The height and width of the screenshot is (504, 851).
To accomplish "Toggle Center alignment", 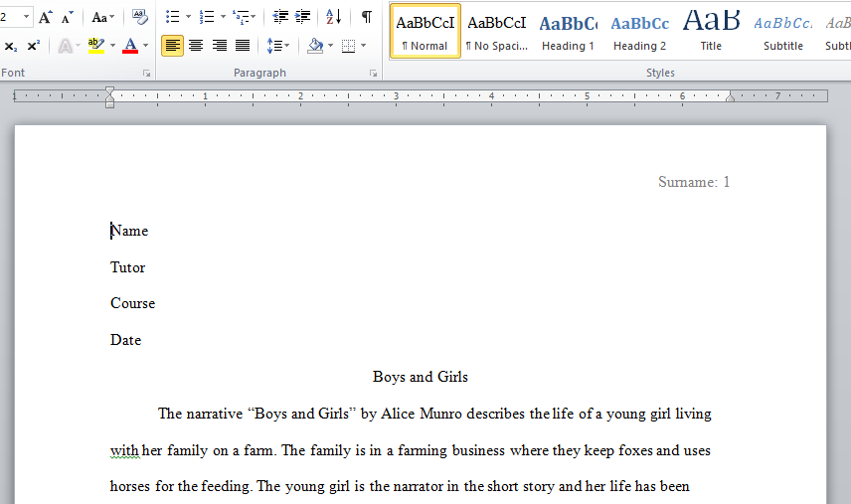I will [x=196, y=46].
